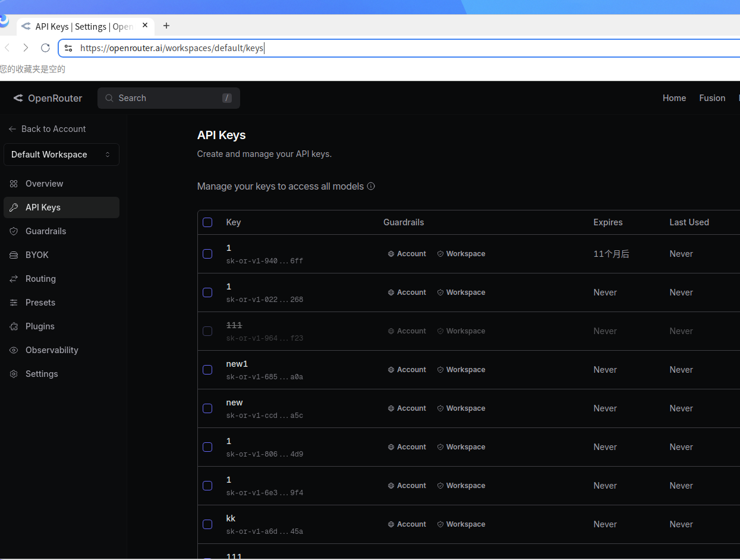Click the Routing arrows icon
740x560 pixels.
pos(14,279)
